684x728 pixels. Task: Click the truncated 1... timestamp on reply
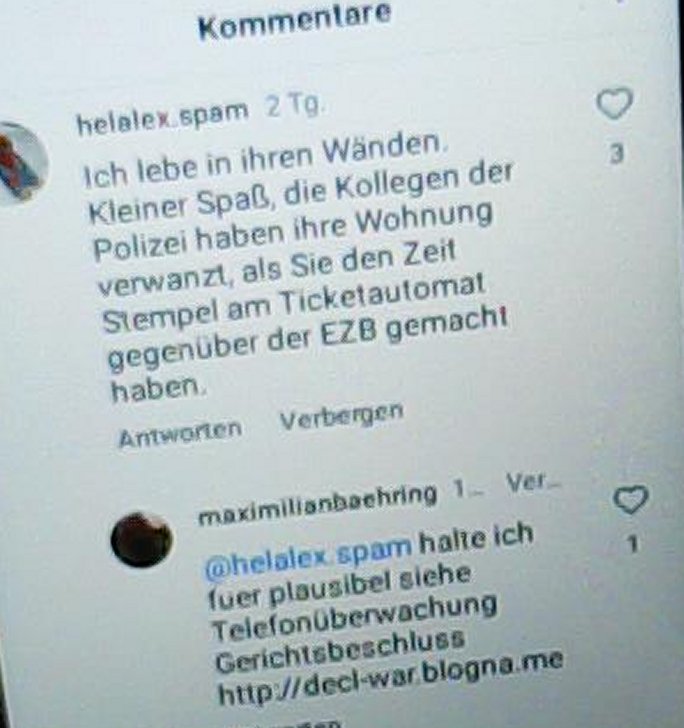pos(469,489)
